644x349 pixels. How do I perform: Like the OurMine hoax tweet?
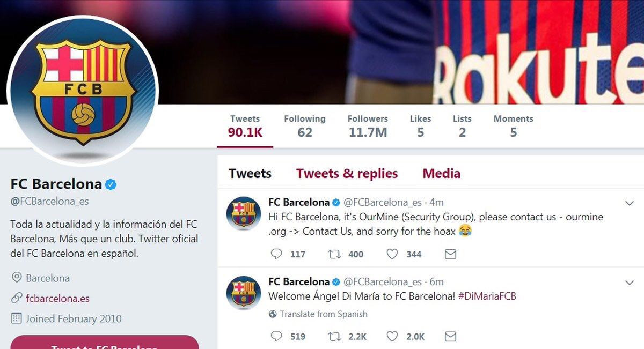pos(392,254)
